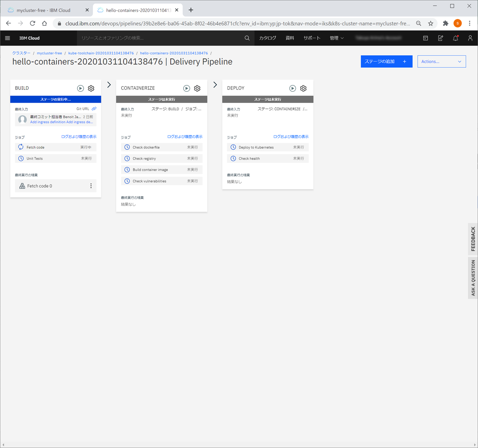This screenshot has width=478, height=448.
Task: Reload the page in browser
Action: tap(32, 23)
